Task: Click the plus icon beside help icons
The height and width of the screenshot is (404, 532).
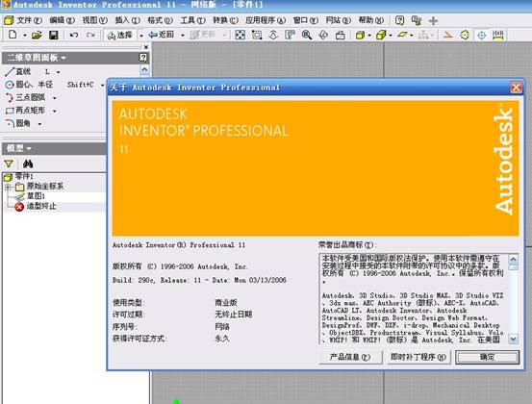Action: pyautogui.click(x=433, y=21)
